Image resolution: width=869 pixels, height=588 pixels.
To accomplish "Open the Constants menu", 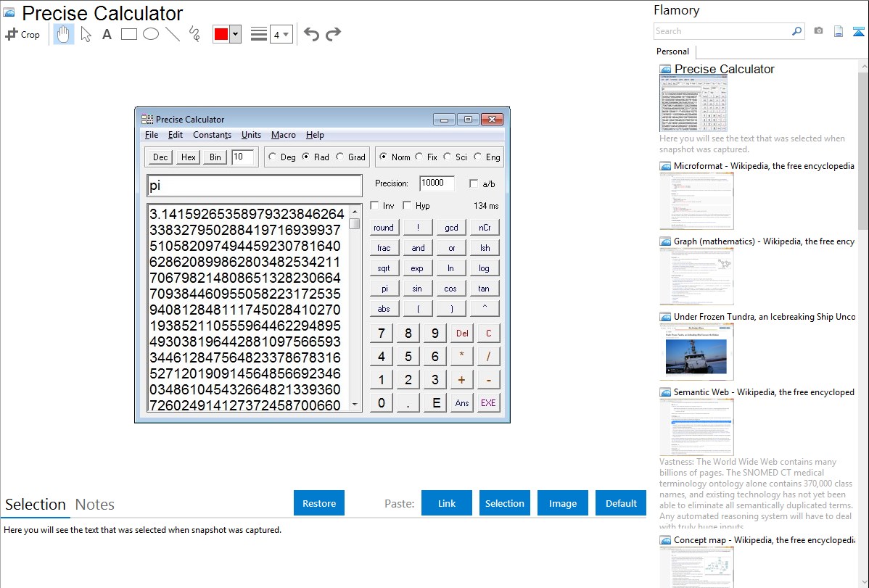I will coord(212,135).
